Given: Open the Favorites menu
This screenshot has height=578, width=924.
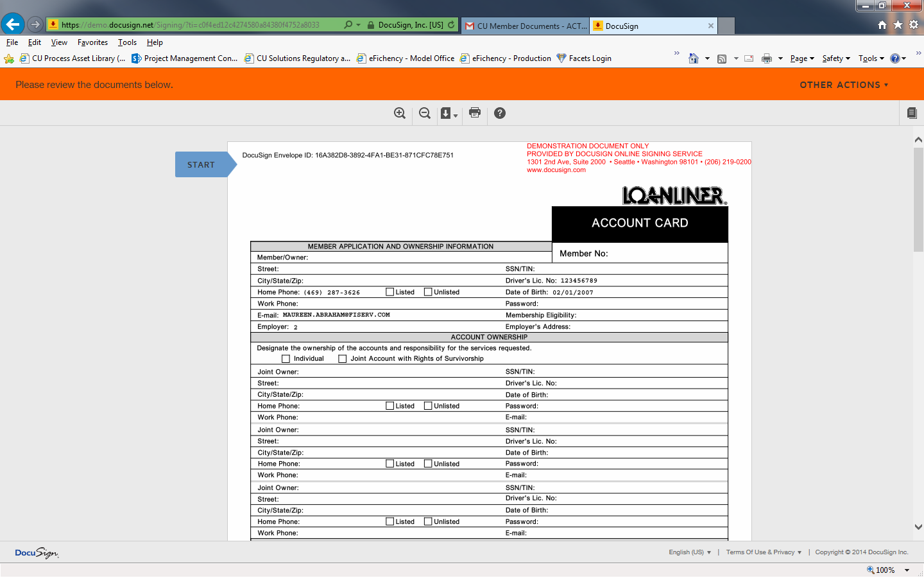Looking at the screenshot, I should pos(92,42).
